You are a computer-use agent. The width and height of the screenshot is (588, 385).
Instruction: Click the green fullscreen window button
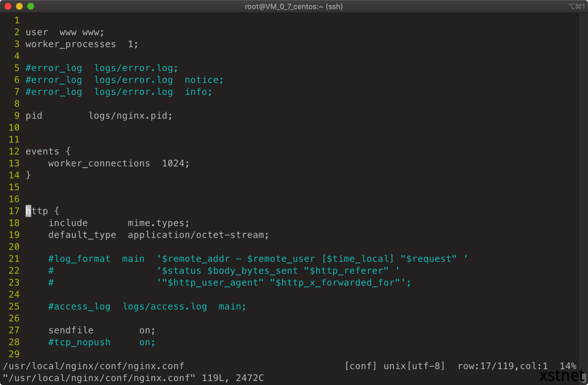click(x=30, y=6)
